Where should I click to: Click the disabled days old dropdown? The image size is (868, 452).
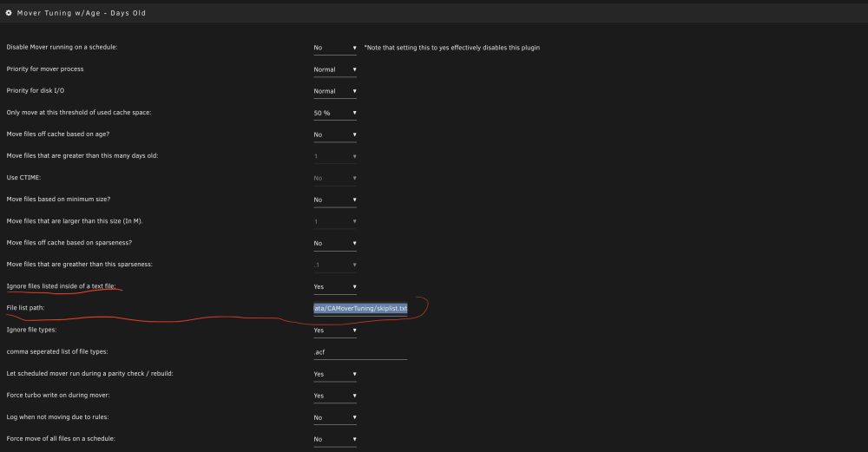point(335,156)
